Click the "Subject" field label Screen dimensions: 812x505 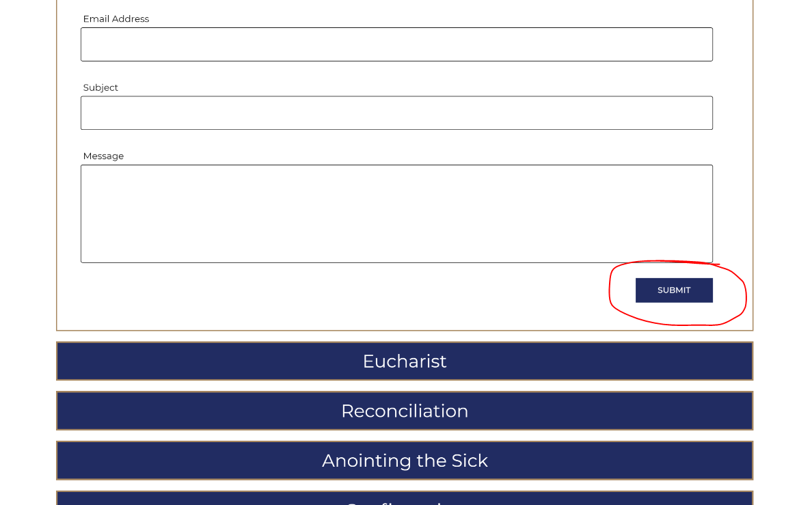pyautogui.click(x=100, y=87)
